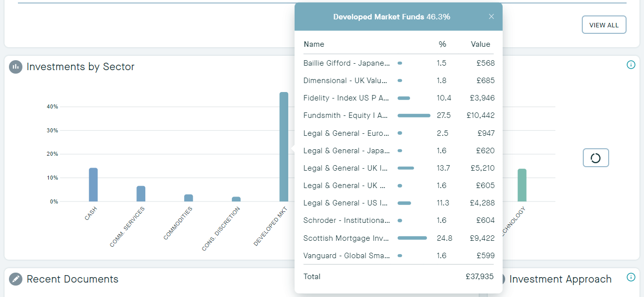Select the Scottish Mortgage Inv... row
Viewport: 644px width, 297px height.
coord(399,238)
